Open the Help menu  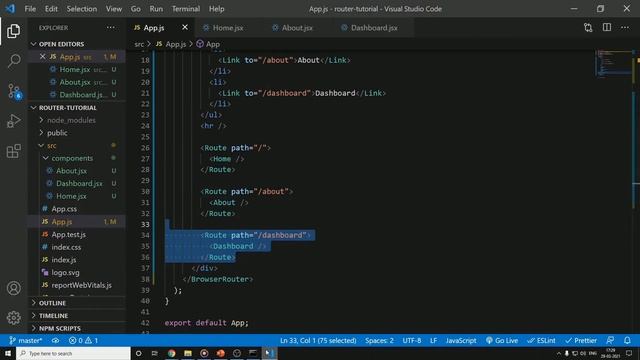tap(217, 9)
